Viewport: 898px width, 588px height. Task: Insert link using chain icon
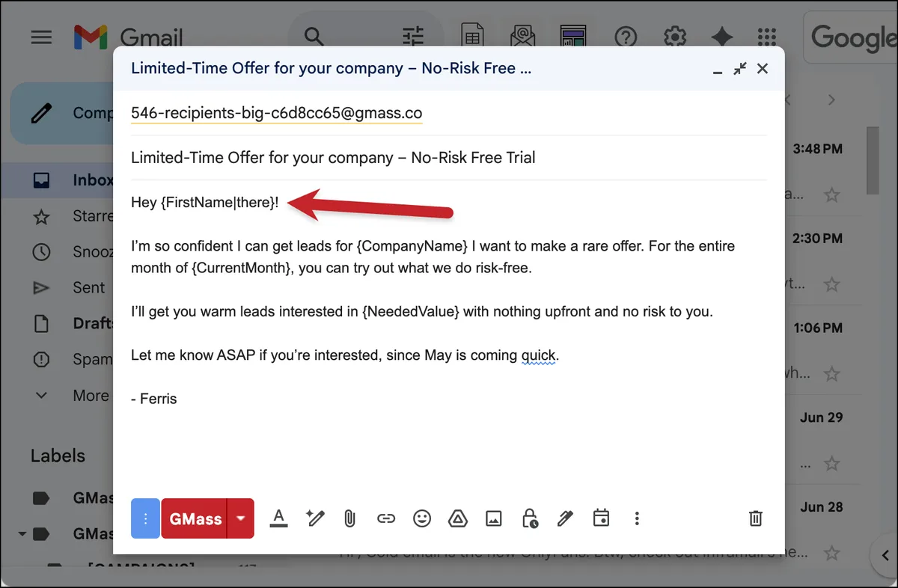(385, 518)
